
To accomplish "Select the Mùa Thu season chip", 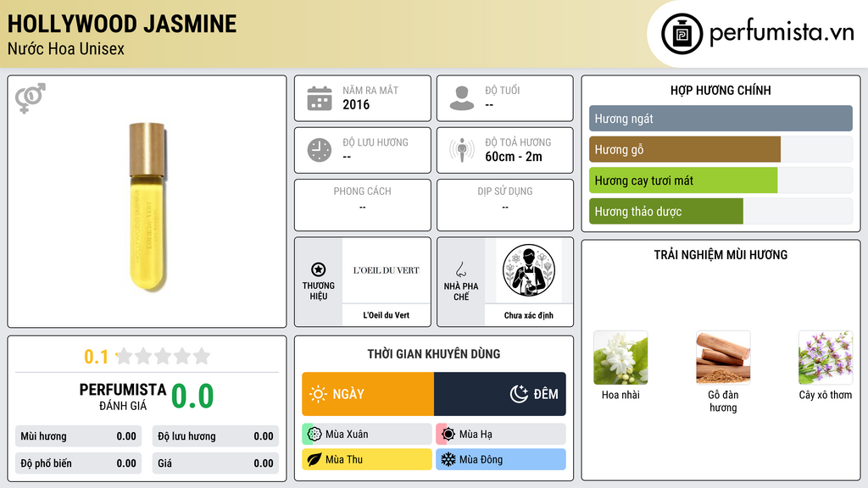I will click(367, 459).
